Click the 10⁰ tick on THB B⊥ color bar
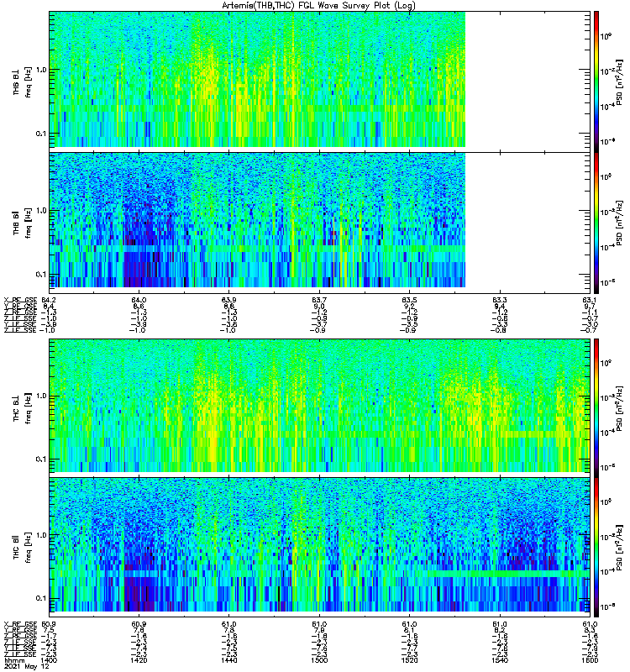The height and width of the screenshot is (672, 630). (x=606, y=36)
